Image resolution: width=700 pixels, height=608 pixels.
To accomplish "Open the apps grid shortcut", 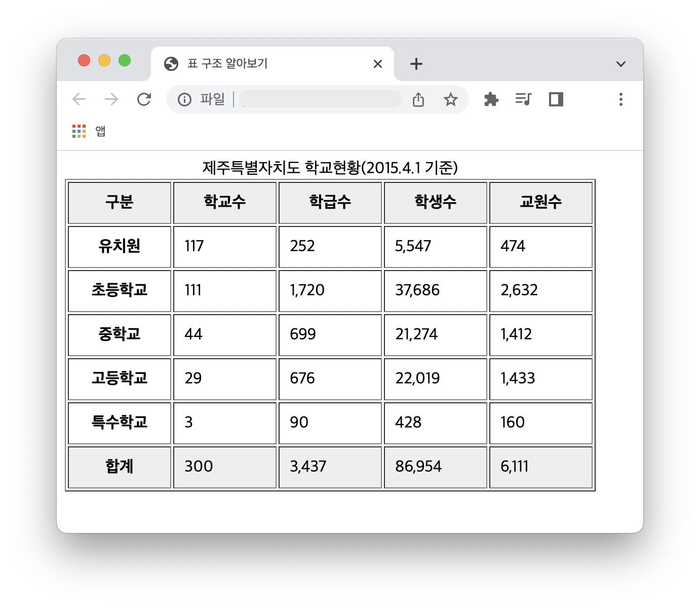I will 79,131.
